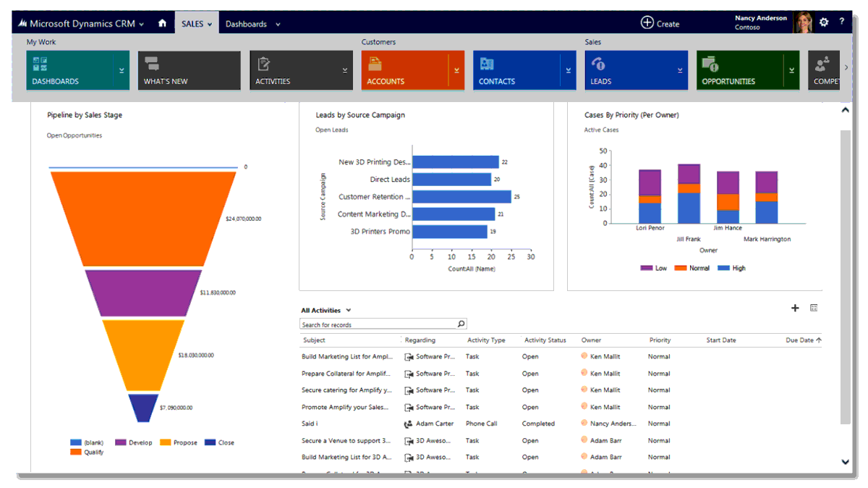
Task: Click the Home icon in the top bar
Action: (162, 23)
